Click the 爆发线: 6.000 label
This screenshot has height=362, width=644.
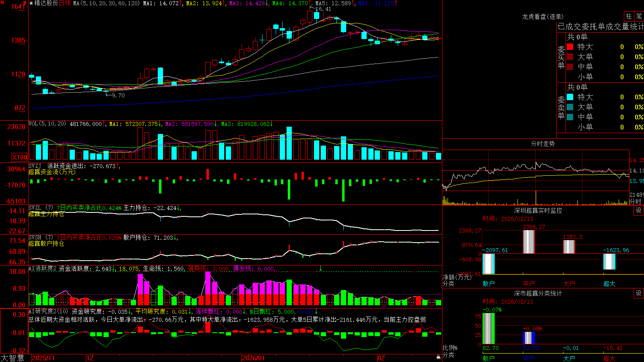[x=254, y=269]
